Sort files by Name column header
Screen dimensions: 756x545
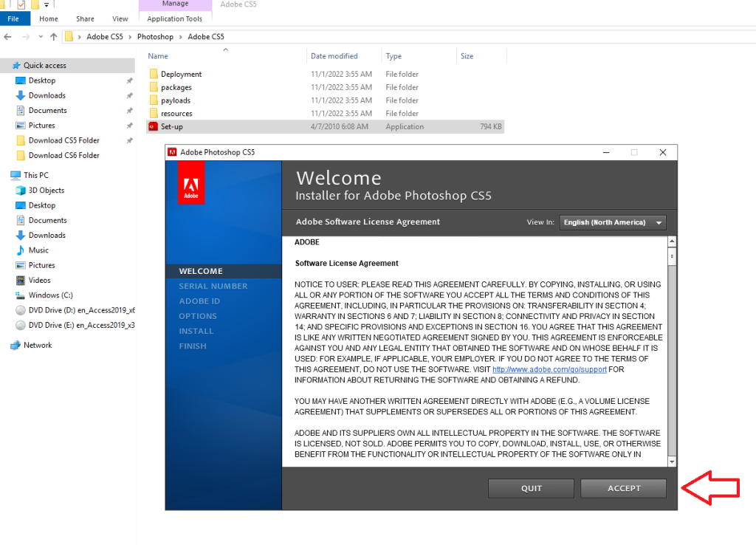(158, 56)
